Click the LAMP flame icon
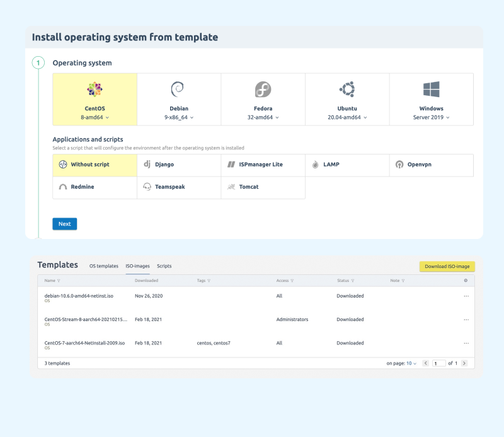Viewport: 504px width, 437px height. coord(316,165)
